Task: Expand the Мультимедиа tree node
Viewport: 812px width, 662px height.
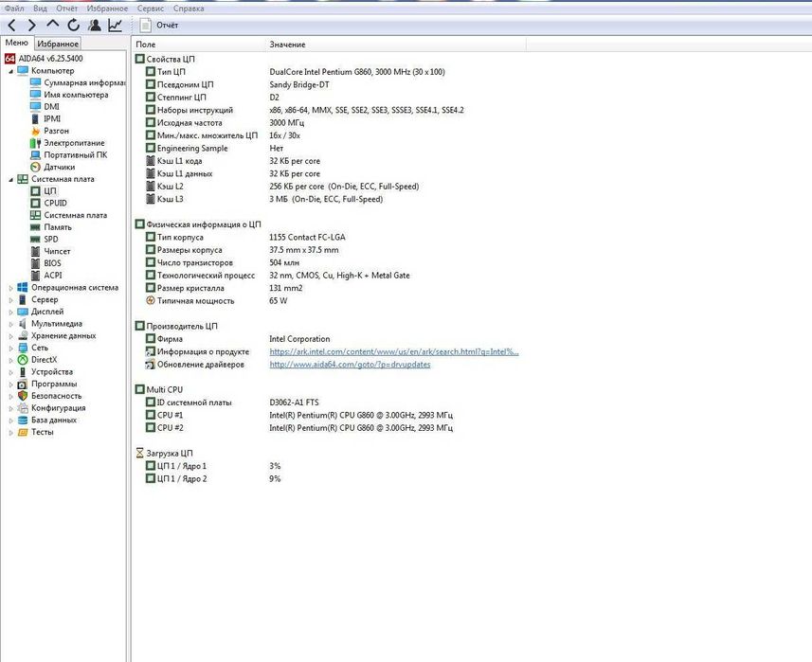Action: (x=10, y=324)
